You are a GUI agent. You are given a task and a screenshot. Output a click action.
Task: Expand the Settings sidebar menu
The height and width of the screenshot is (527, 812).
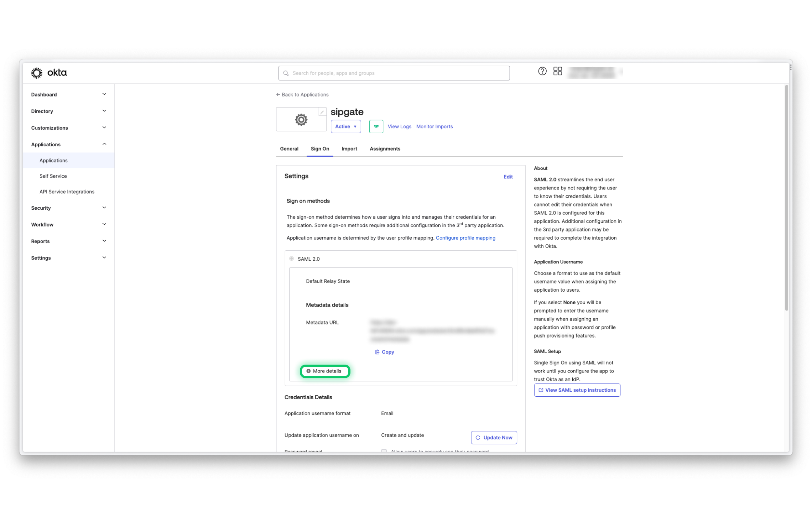(x=68, y=258)
